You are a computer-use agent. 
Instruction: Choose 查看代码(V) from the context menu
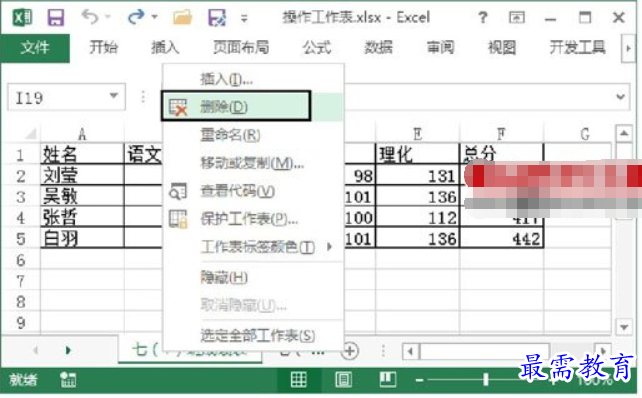point(252,191)
